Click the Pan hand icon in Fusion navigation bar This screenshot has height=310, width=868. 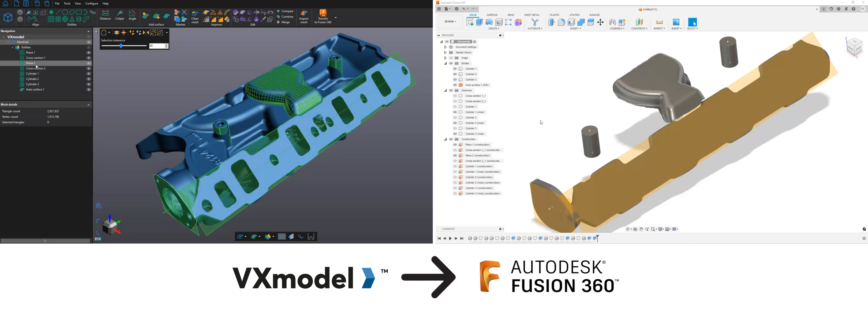[x=641, y=229]
